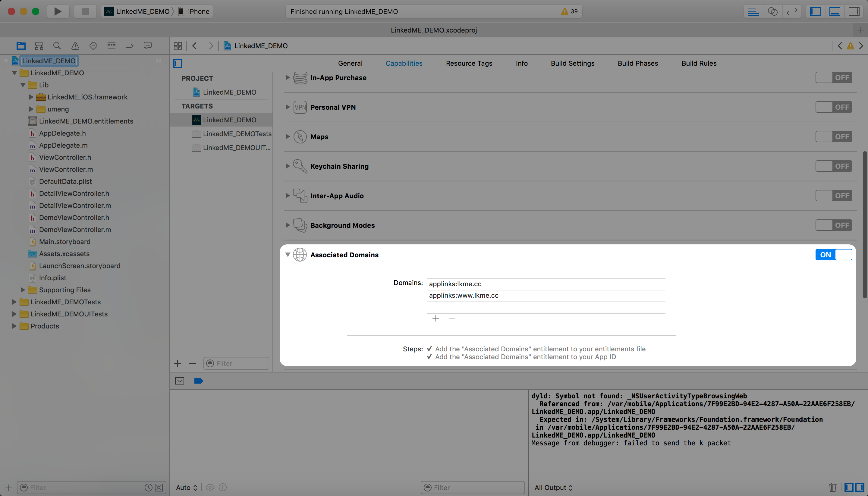
Task: Enable the Personal VPN switch
Action: [x=834, y=107]
